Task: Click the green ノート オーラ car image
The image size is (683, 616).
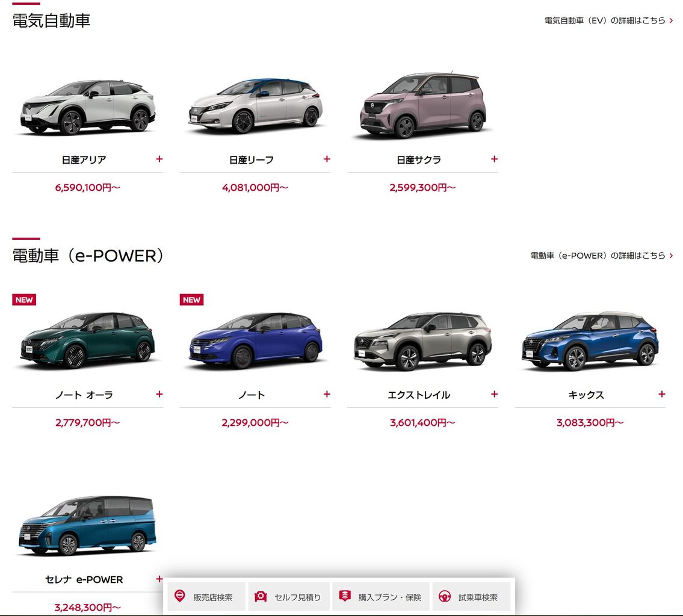Action: pyautogui.click(x=87, y=340)
